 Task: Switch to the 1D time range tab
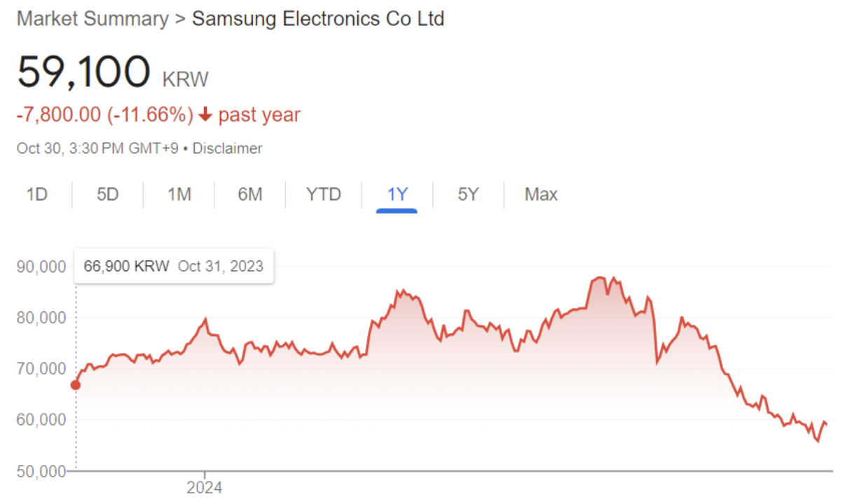click(x=36, y=194)
